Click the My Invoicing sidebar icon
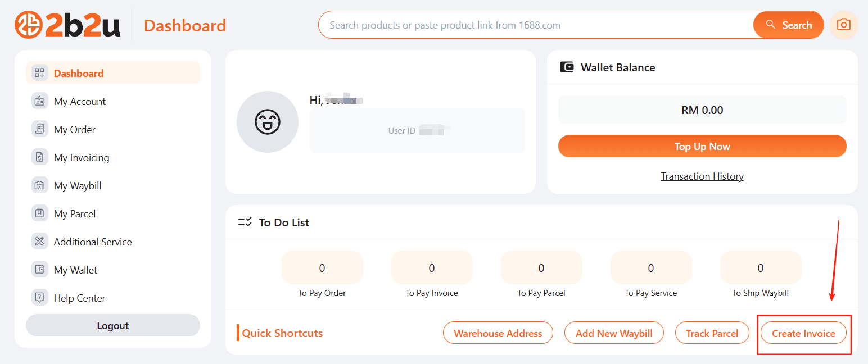The width and height of the screenshot is (868, 364). [x=39, y=157]
